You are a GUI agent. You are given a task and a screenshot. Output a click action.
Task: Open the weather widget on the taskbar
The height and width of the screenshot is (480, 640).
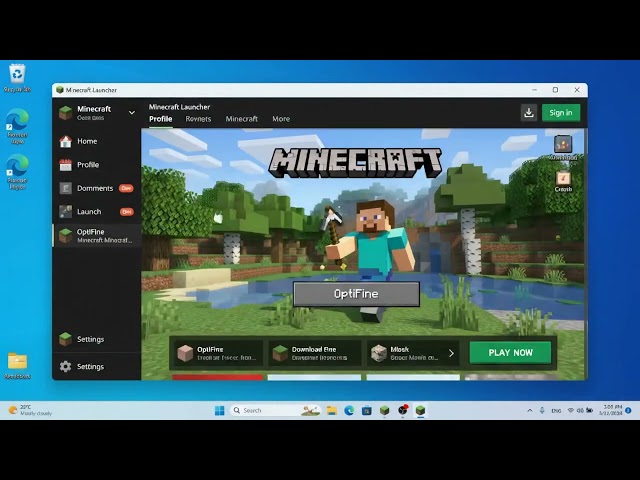tap(30, 410)
